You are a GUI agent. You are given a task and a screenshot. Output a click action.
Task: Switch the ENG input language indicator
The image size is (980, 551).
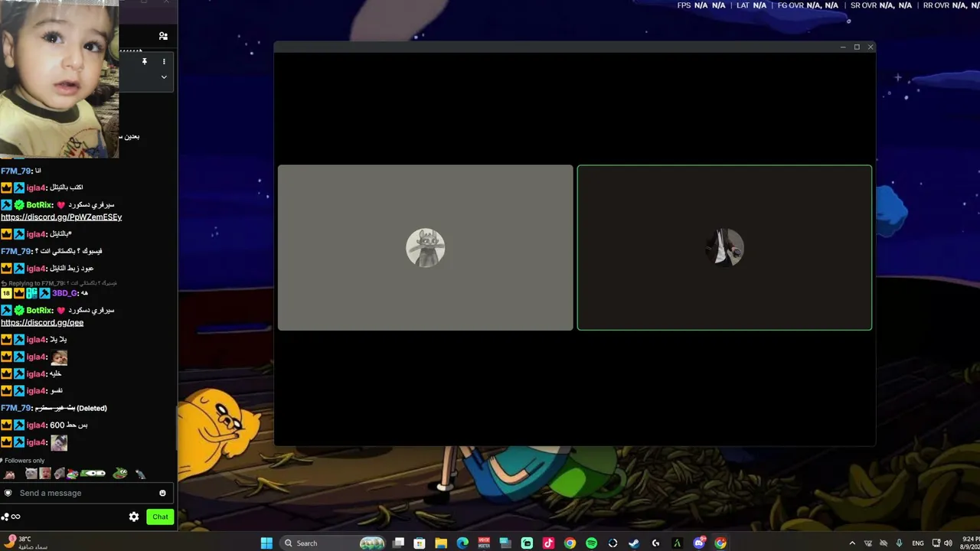918,543
